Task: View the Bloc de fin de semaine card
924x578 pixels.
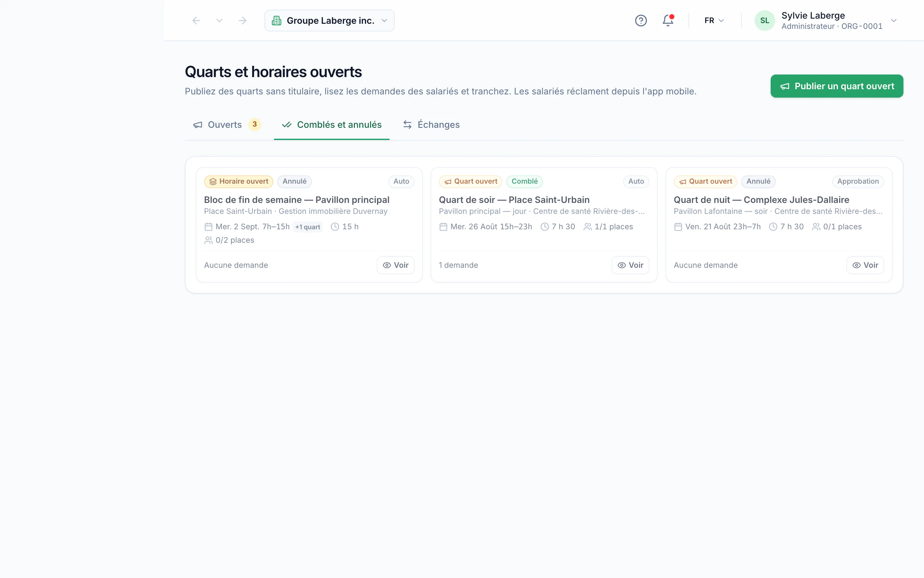Action: pyautogui.click(x=396, y=265)
